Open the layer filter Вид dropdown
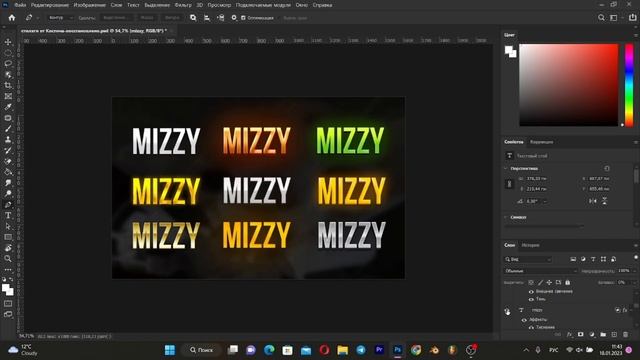Viewport: 640px width, 360px height. pyautogui.click(x=528, y=259)
